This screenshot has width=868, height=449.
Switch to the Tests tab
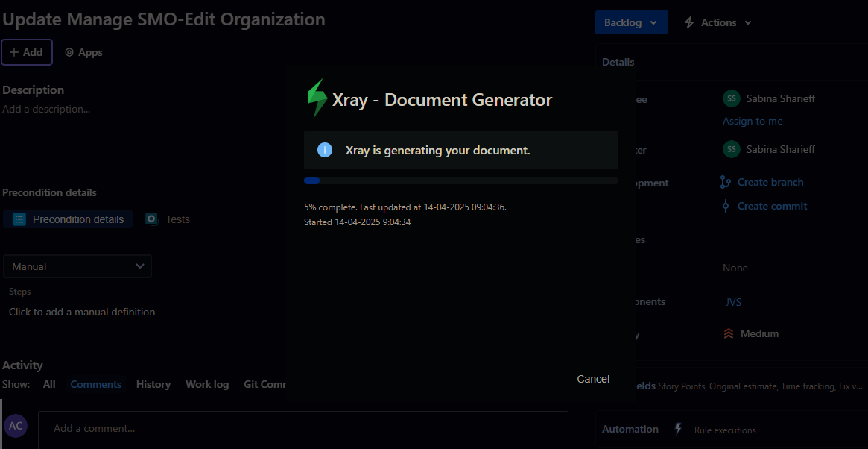click(x=168, y=219)
